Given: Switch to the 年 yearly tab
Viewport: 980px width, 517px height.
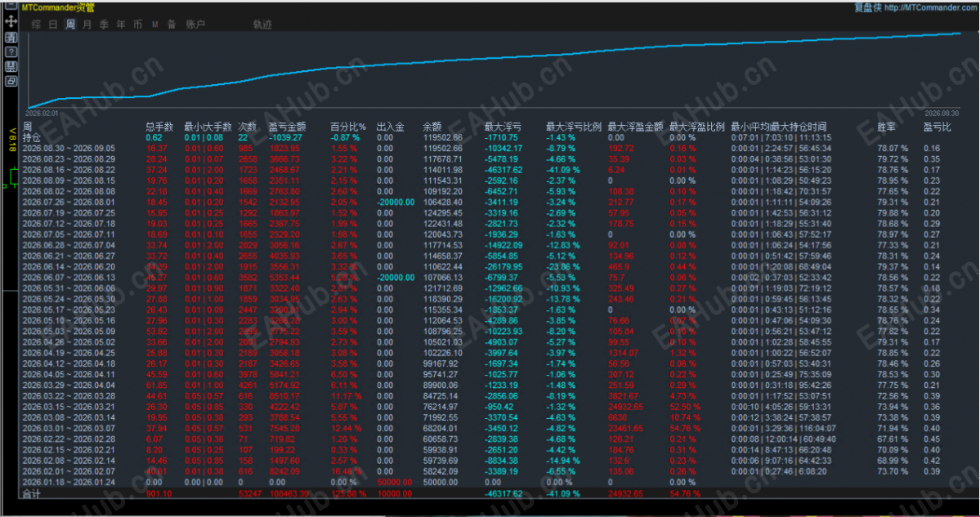Looking at the screenshot, I should click(x=121, y=25).
